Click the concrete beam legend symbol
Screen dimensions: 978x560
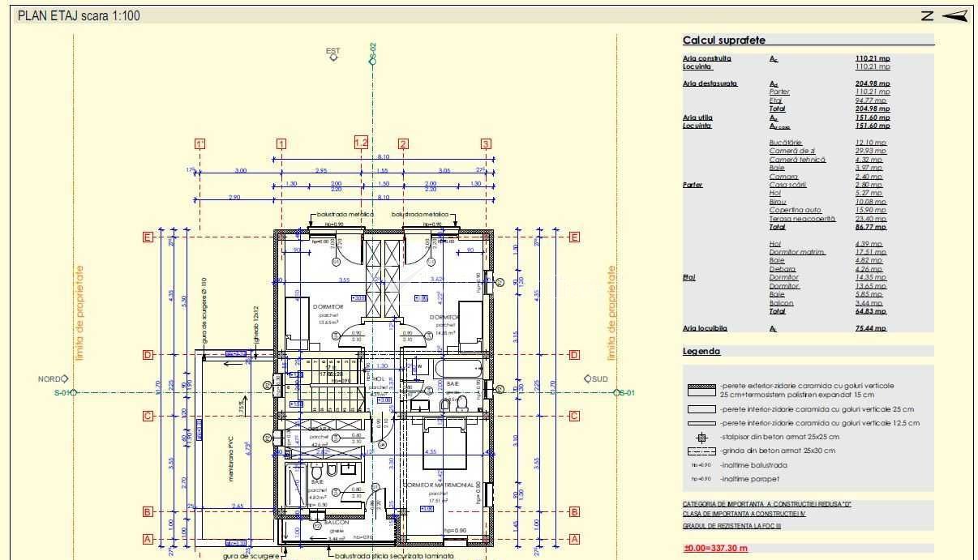tap(701, 451)
